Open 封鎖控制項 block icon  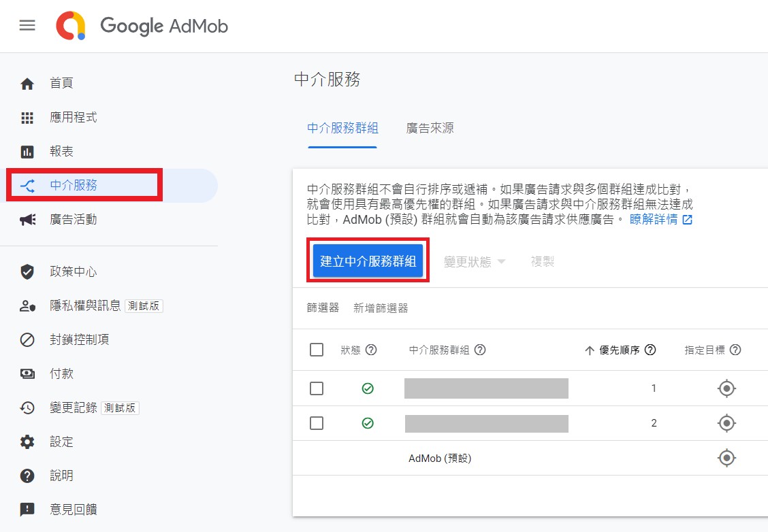click(27, 339)
